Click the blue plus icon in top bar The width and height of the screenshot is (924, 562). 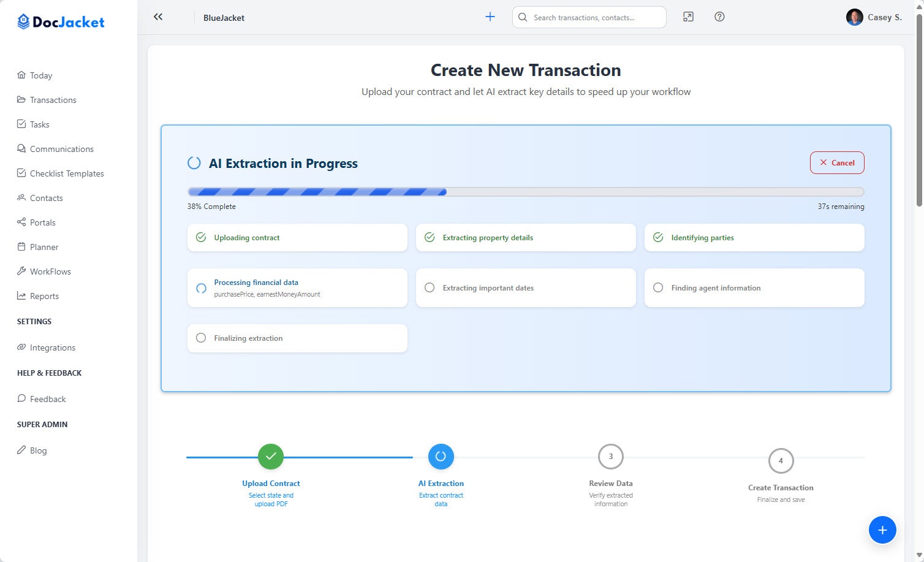(490, 17)
